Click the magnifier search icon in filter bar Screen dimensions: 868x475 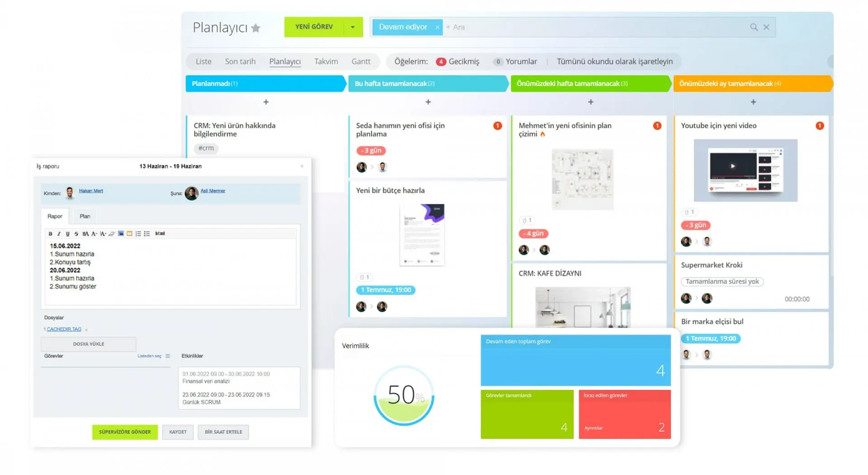tap(754, 27)
